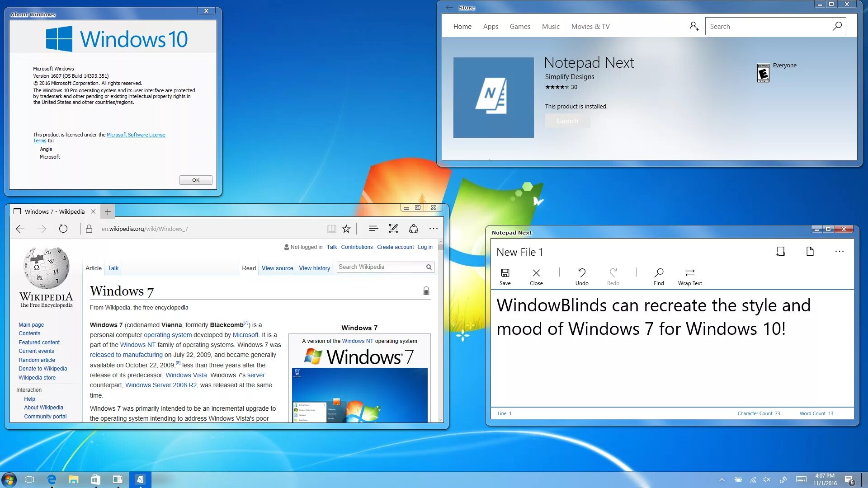Screen dimensions: 868x488
Task: Click the muted volume tray icon
Action: tap(767, 480)
